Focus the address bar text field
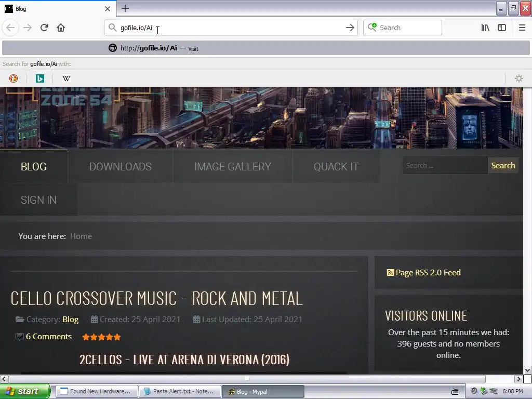 (231, 28)
